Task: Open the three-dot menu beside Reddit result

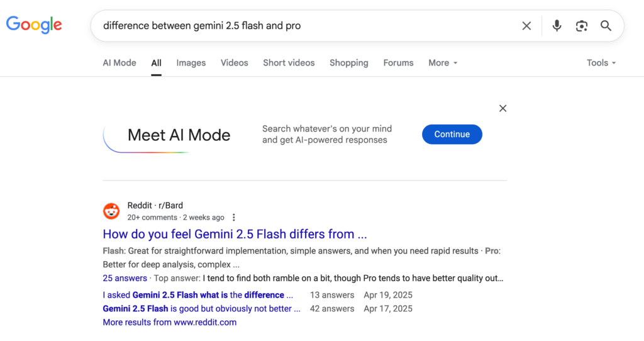Action: [x=234, y=217]
